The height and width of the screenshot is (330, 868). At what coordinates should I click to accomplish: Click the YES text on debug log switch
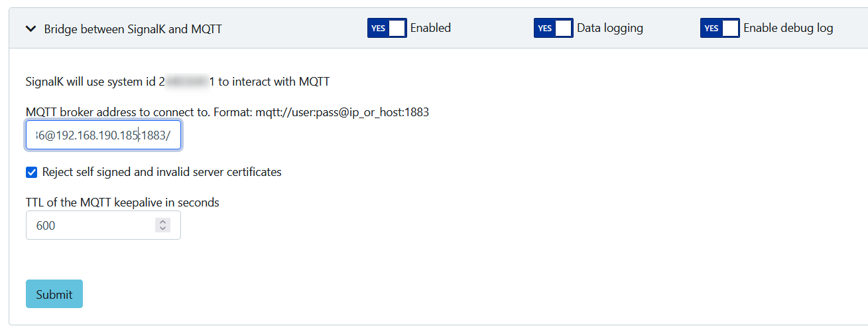click(712, 29)
